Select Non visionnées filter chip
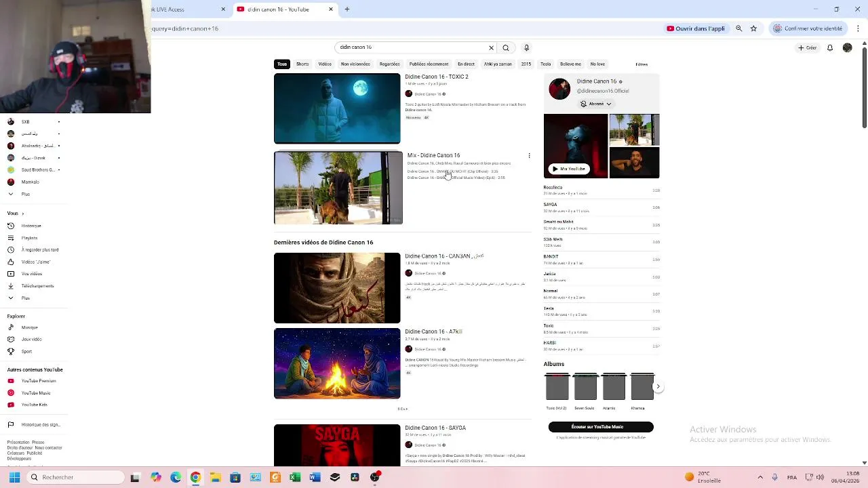 pos(355,64)
